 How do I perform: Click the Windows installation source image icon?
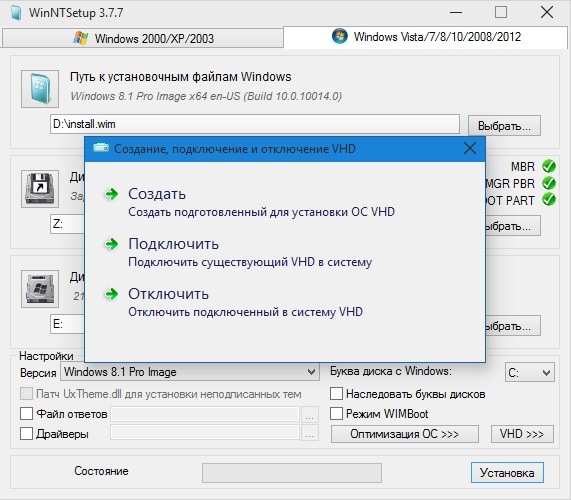[x=40, y=89]
